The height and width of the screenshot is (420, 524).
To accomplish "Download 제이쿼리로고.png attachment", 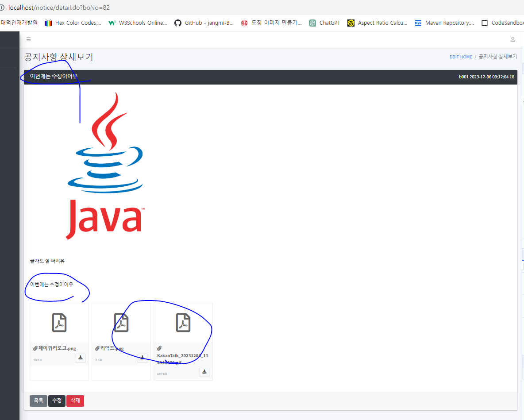I will [81, 358].
